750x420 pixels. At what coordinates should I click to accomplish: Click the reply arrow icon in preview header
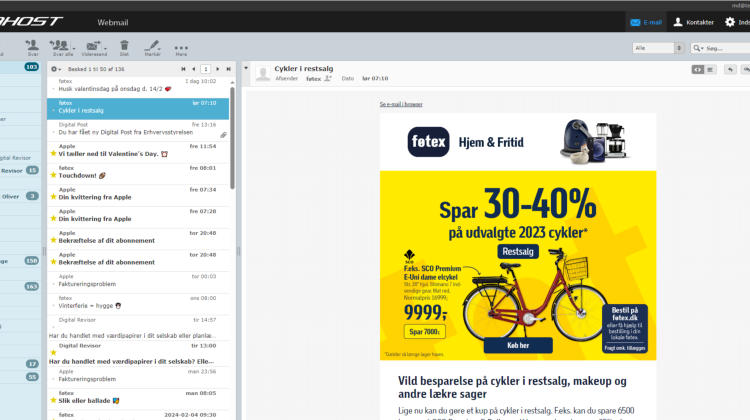(x=730, y=70)
